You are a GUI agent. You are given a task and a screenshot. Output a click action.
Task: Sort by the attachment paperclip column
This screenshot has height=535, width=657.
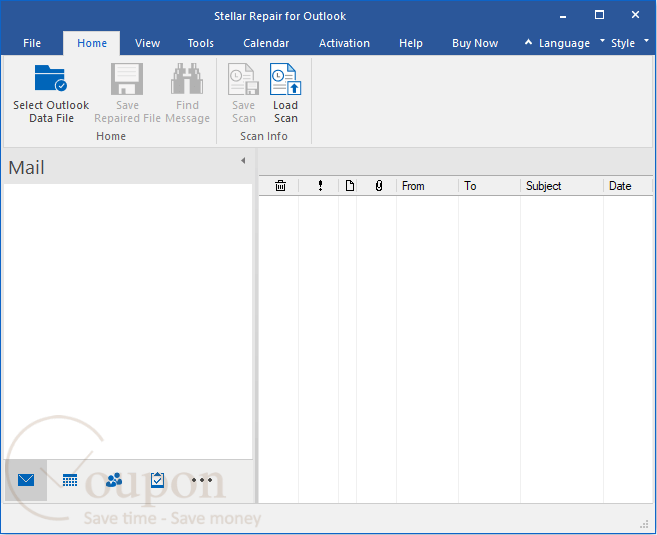(379, 186)
